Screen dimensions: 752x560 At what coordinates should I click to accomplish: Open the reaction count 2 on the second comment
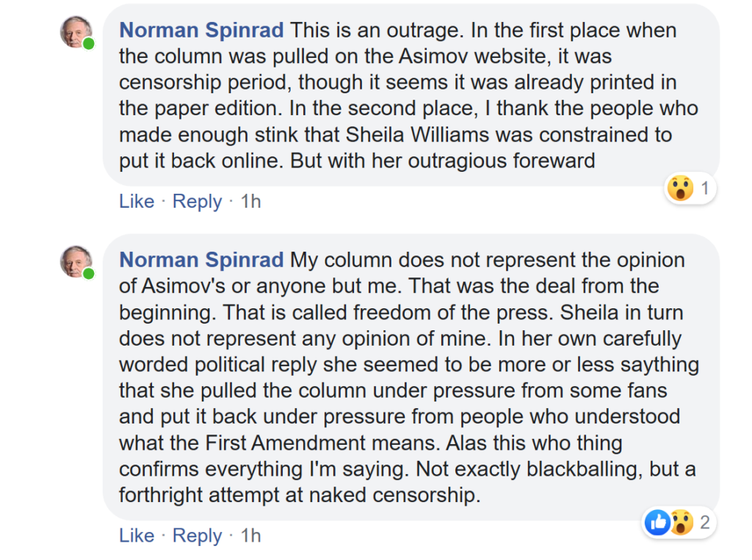[704, 522]
